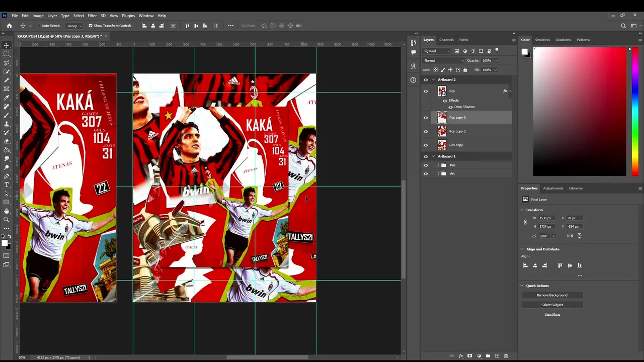
Task: Select the Crop tool
Action: click(7, 80)
